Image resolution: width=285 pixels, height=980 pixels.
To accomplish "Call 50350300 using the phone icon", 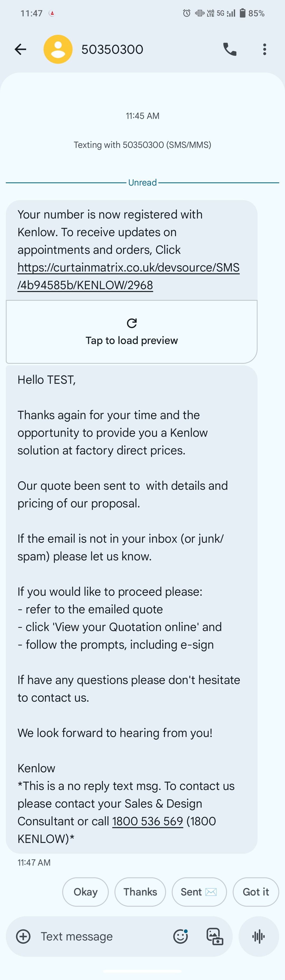I will point(230,49).
